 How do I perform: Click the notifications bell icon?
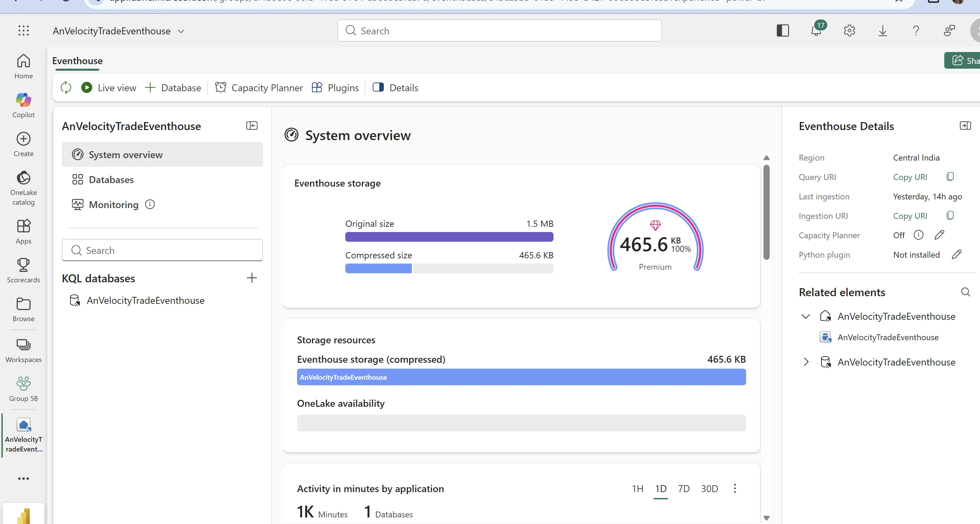pos(817,31)
